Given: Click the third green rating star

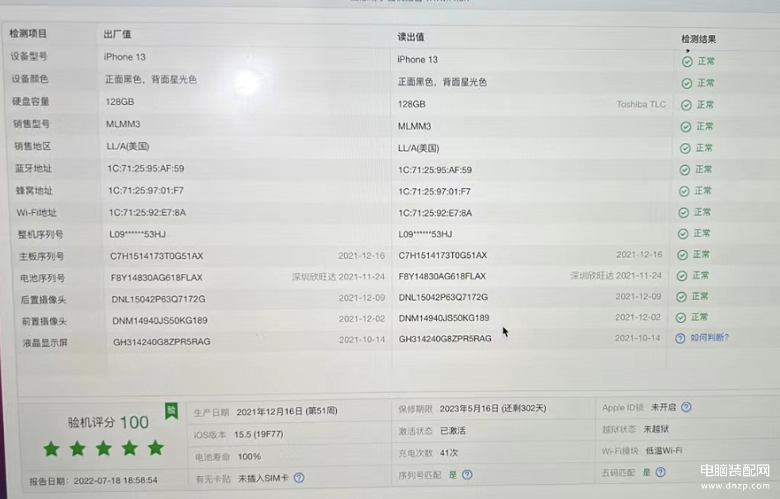Looking at the screenshot, I should [103, 448].
